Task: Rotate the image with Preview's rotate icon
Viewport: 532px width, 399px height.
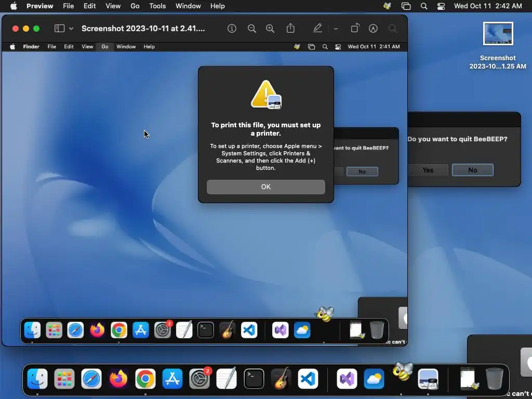Action: [355, 28]
